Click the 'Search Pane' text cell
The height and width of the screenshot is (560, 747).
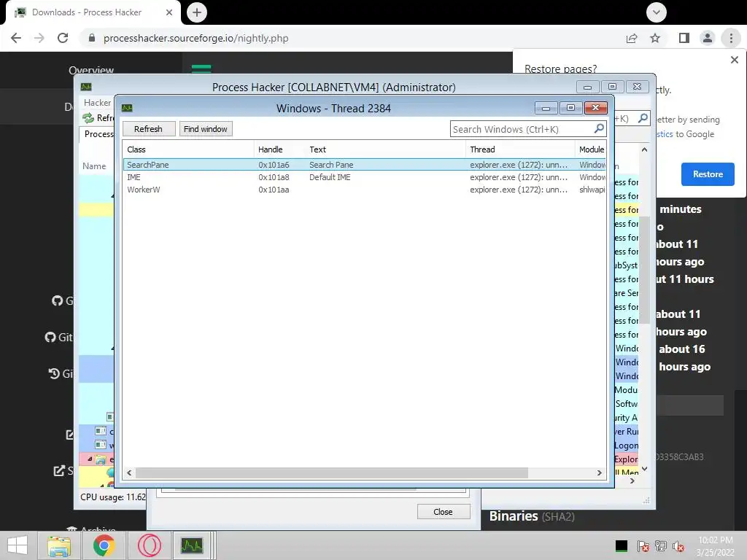pyautogui.click(x=331, y=165)
